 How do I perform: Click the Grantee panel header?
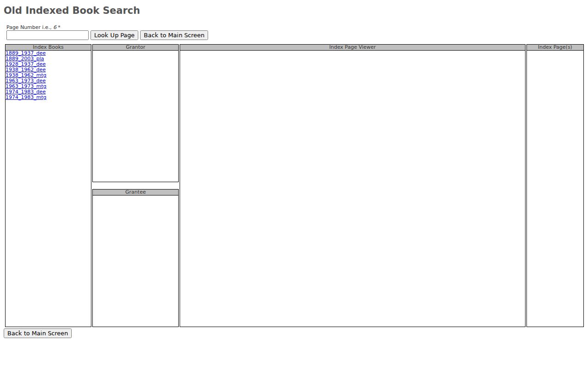click(x=136, y=192)
